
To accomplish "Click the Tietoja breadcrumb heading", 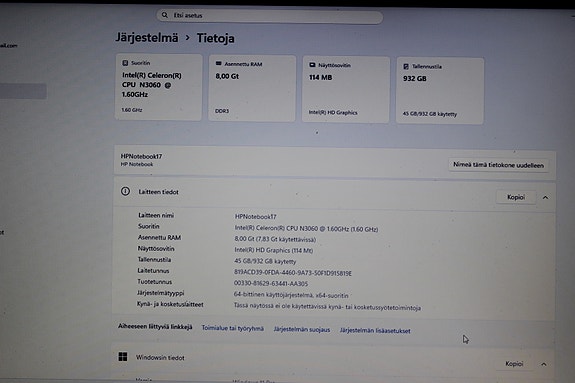I will pyautogui.click(x=215, y=38).
